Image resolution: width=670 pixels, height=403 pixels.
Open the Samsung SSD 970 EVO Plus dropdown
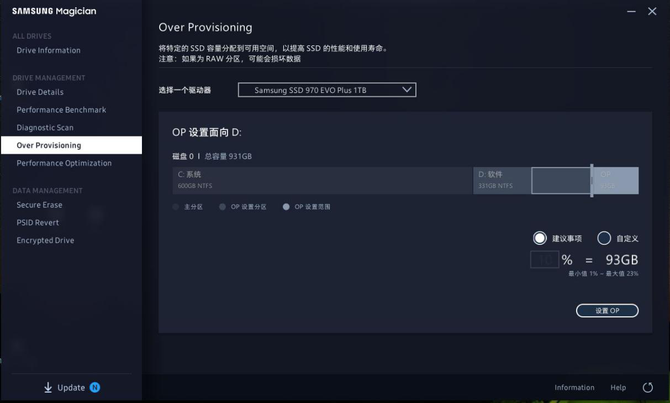pos(326,90)
